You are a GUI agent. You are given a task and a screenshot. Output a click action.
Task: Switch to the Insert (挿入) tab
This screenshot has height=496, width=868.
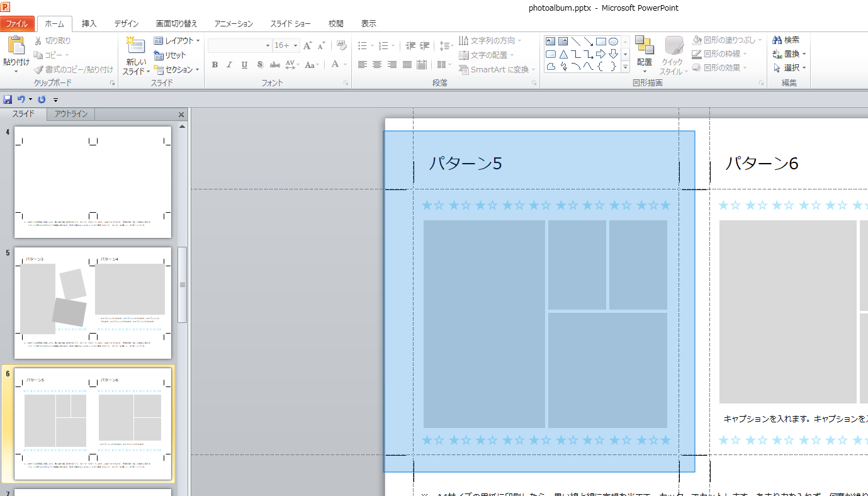(x=89, y=24)
